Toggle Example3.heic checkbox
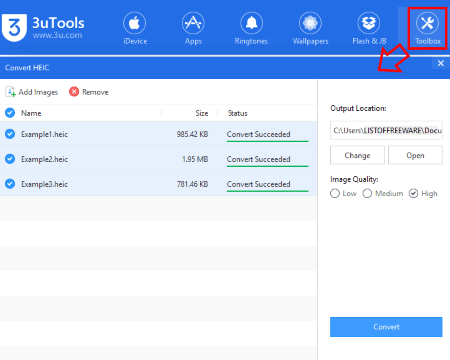The image size is (450, 360). pyautogui.click(x=10, y=184)
